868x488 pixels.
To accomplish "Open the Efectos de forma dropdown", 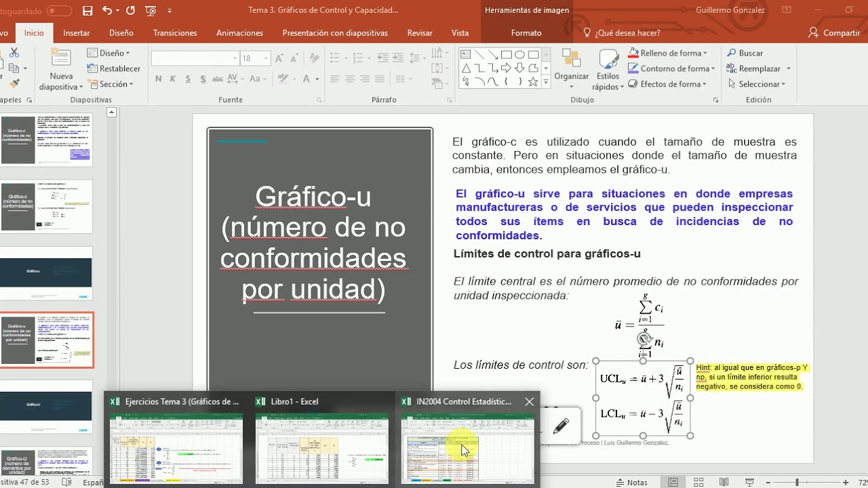I will (x=667, y=84).
